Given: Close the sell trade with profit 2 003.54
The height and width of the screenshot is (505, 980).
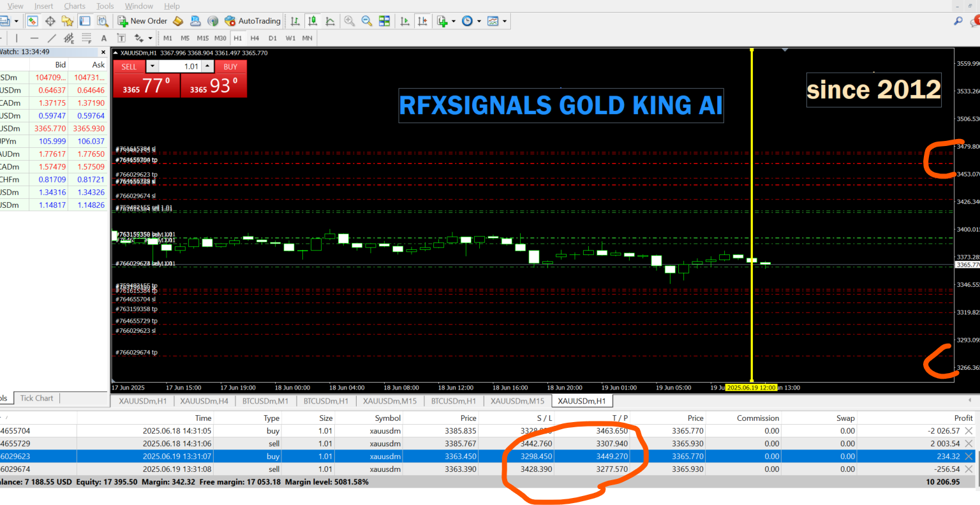Looking at the screenshot, I should pos(969,444).
